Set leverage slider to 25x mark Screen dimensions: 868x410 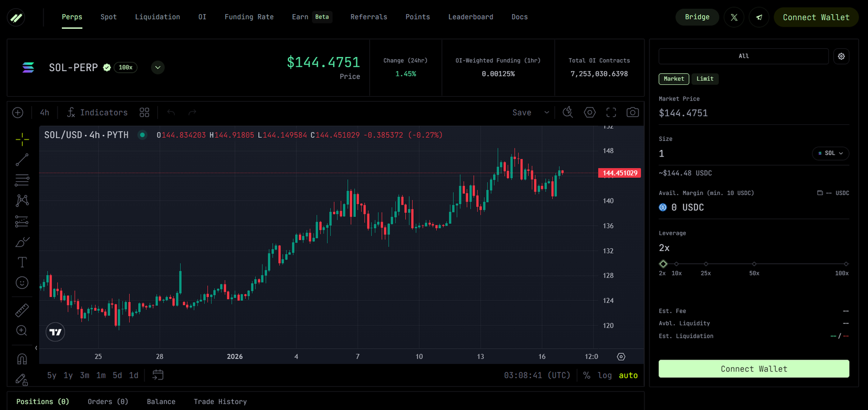(x=706, y=264)
